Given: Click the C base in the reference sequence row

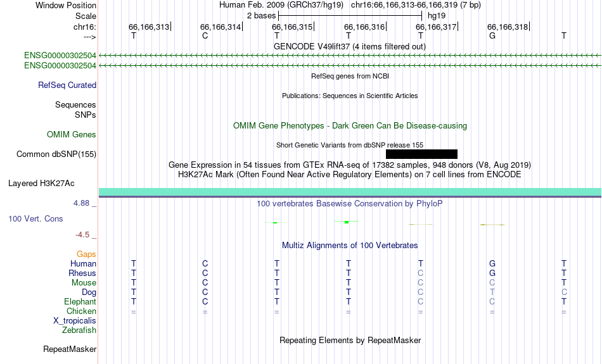Looking at the screenshot, I should 205,35.
